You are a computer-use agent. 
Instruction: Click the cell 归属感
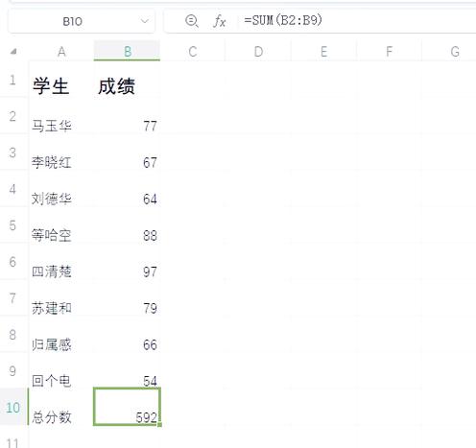pyautogui.click(x=61, y=335)
